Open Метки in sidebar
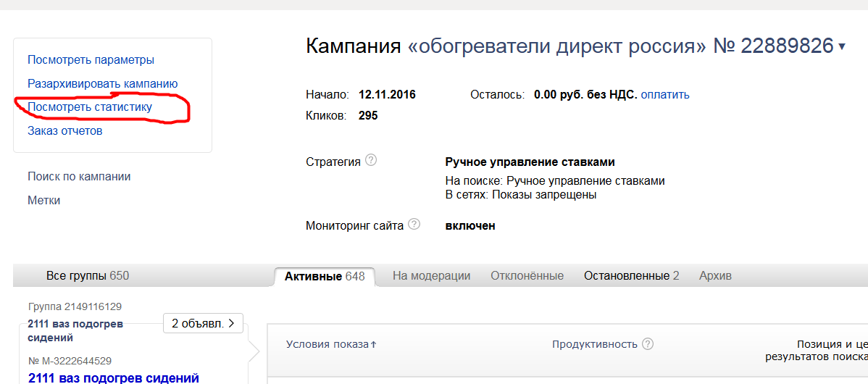The width and height of the screenshot is (868, 384). 43,200
